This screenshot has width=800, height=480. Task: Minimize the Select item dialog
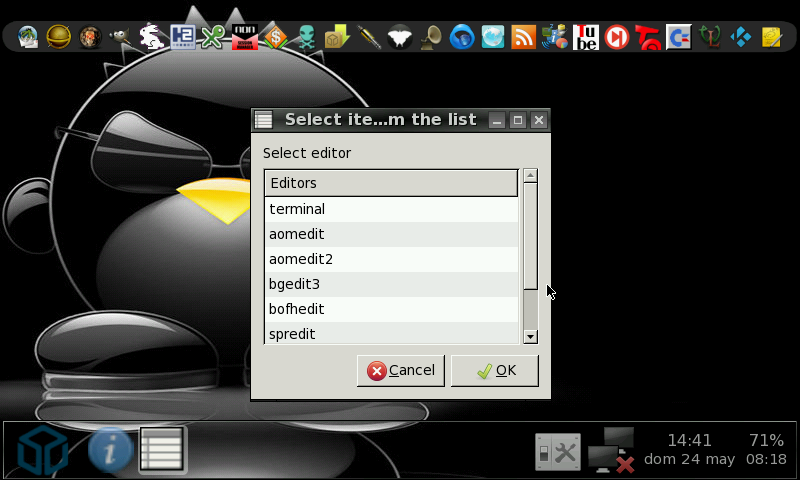tap(496, 120)
